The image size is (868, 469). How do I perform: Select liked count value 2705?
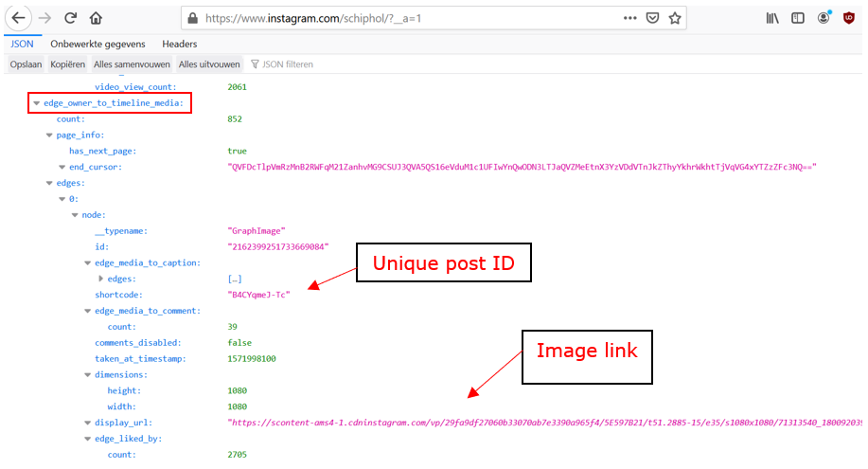pyautogui.click(x=237, y=455)
